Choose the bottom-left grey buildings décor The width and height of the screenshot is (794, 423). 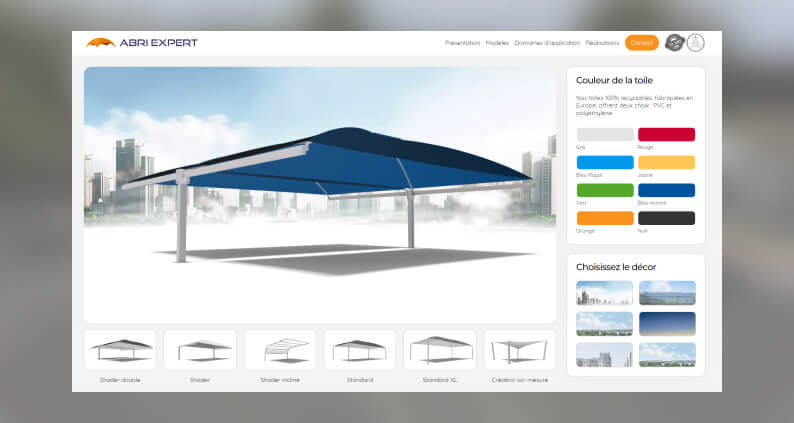click(605, 355)
